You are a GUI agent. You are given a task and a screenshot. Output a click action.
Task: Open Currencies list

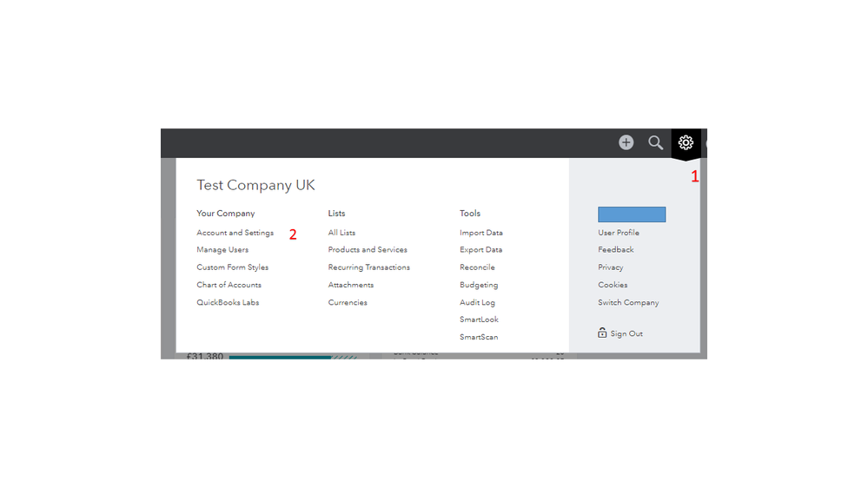(348, 303)
